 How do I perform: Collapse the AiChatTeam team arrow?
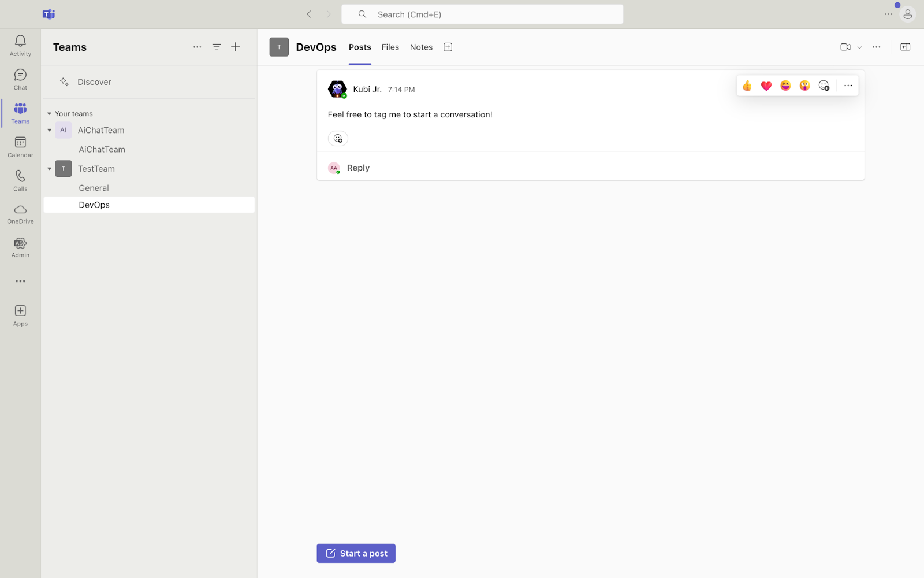(49, 130)
